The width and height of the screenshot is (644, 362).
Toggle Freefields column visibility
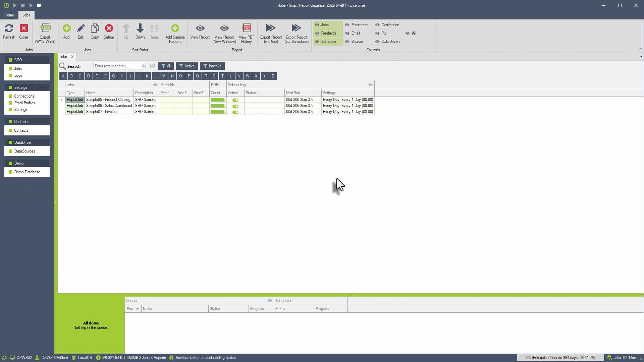pos(328,33)
